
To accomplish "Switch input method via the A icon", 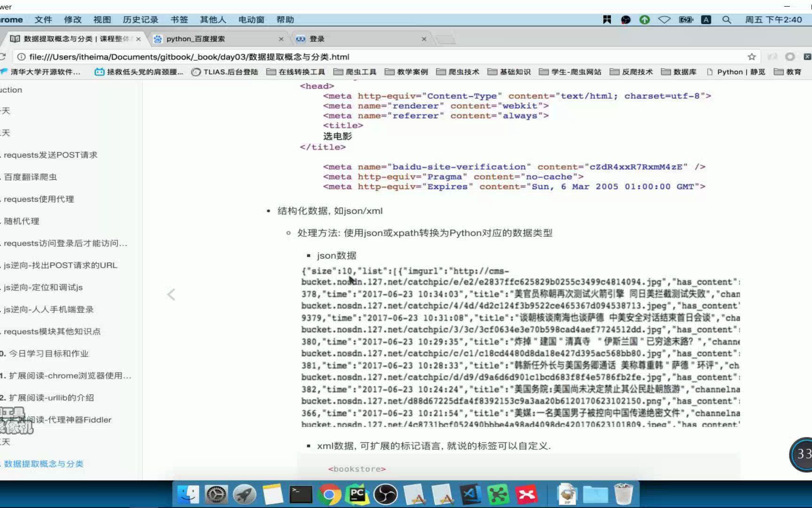I will [706, 20].
